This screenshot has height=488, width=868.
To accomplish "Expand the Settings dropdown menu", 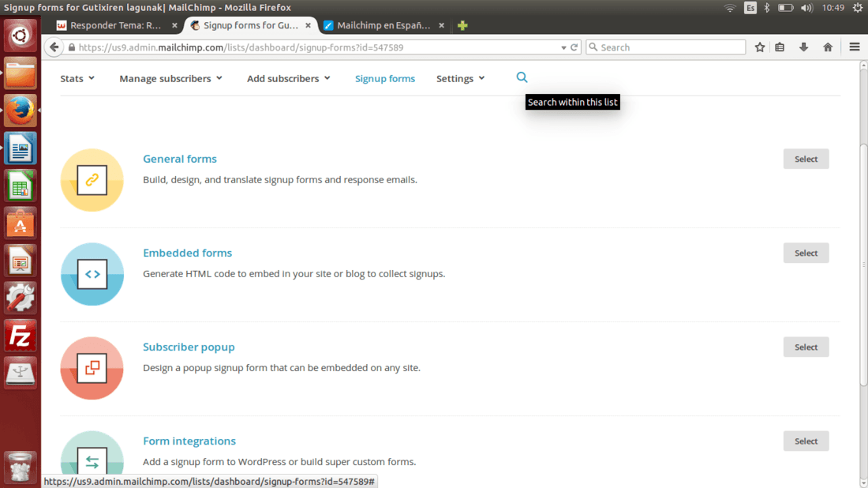I will click(460, 79).
